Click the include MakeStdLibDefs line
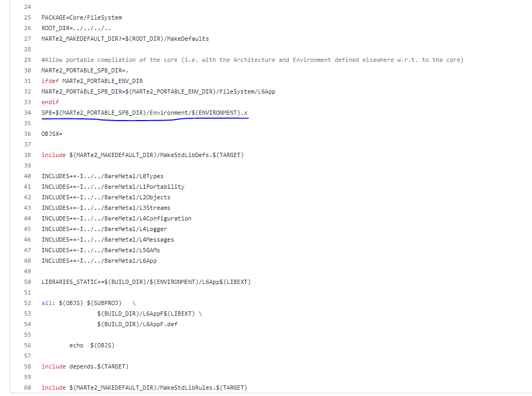Screen dimensions: 532x396 [x=142, y=155]
